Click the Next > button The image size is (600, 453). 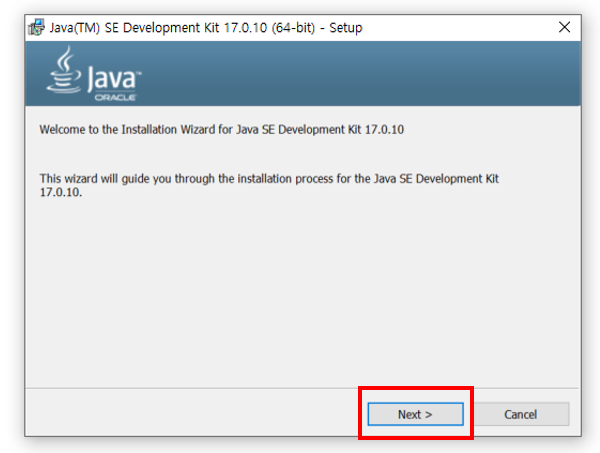point(415,414)
